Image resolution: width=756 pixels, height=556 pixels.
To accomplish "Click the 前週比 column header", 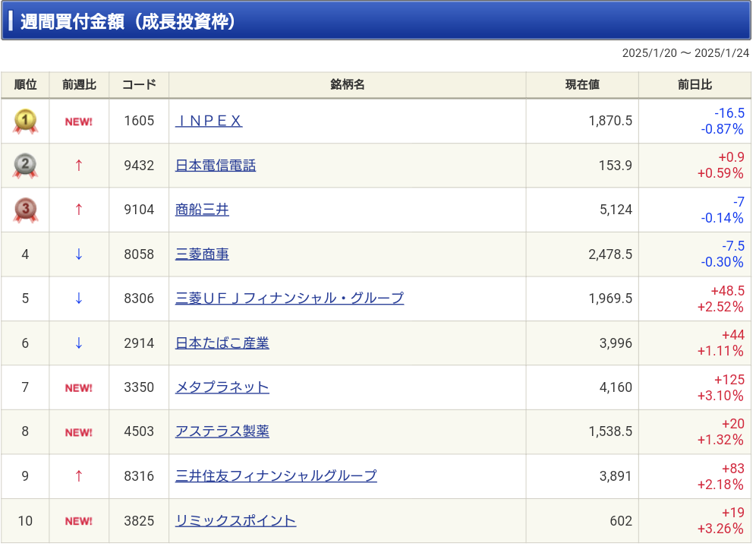I will pyautogui.click(x=79, y=85).
